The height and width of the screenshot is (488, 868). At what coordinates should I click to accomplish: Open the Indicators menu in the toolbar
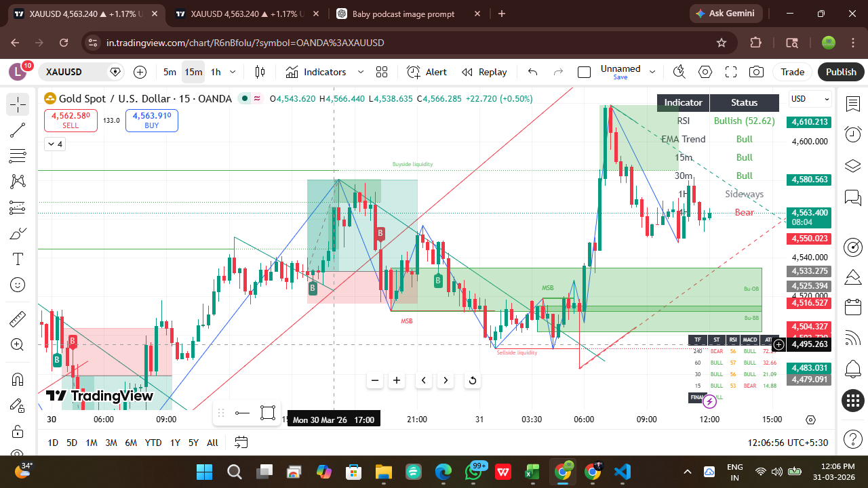pyautogui.click(x=323, y=72)
